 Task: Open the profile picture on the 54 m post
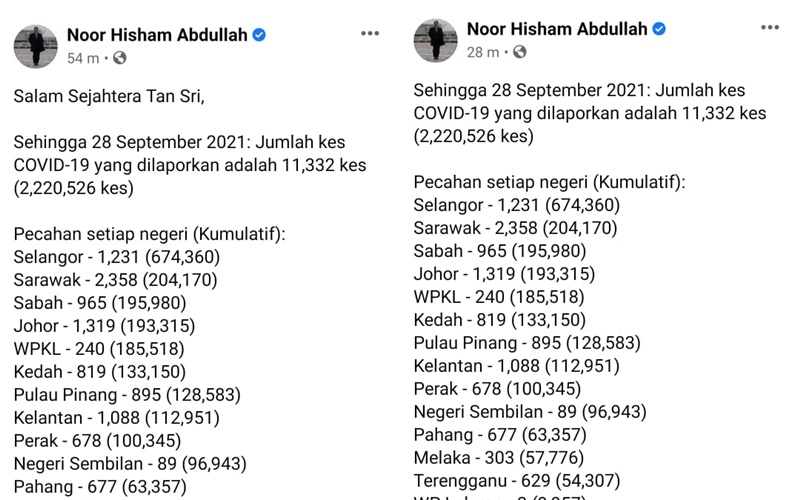pyautogui.click(x=35, y=46)
